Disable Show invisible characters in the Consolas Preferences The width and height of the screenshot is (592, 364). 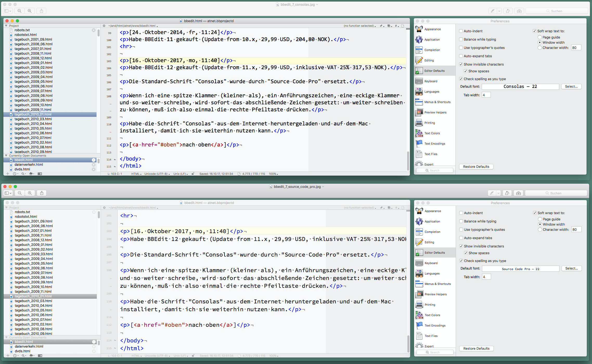click(461, 64)
